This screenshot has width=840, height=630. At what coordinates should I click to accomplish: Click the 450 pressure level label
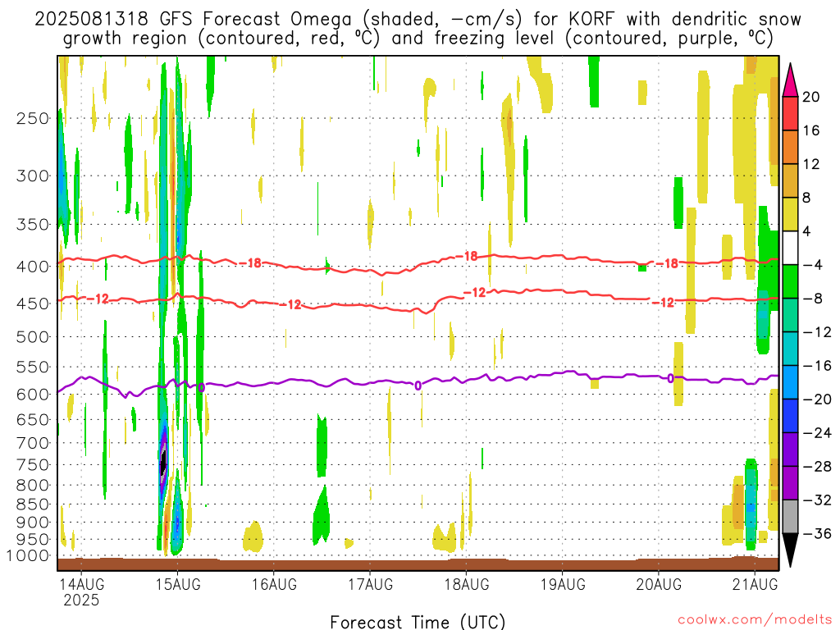tap(33, 304)
